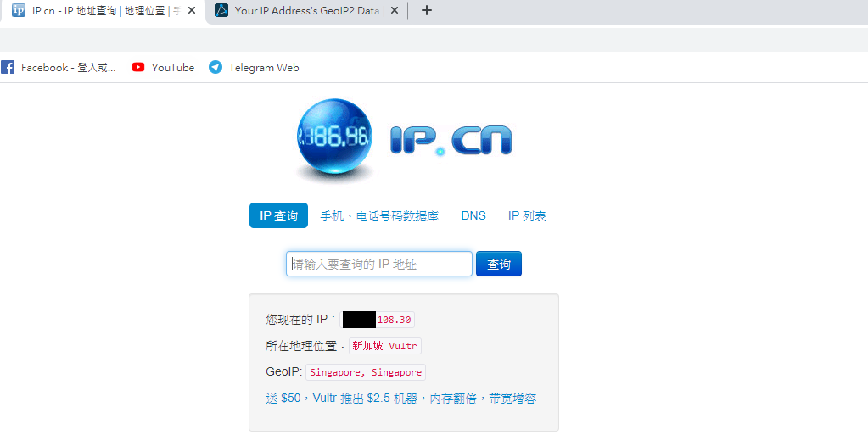Click the IP.cn logo text
This screenshot has width=868, height=446.
[x=451, y=140]
